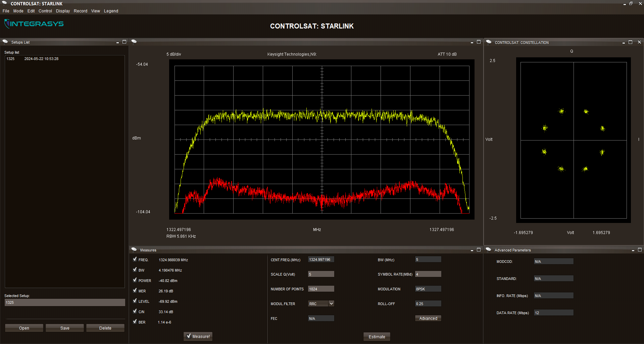Screen dimensions: 644x344
Task: Click the Measures panel icon
Action: point(134,250)
